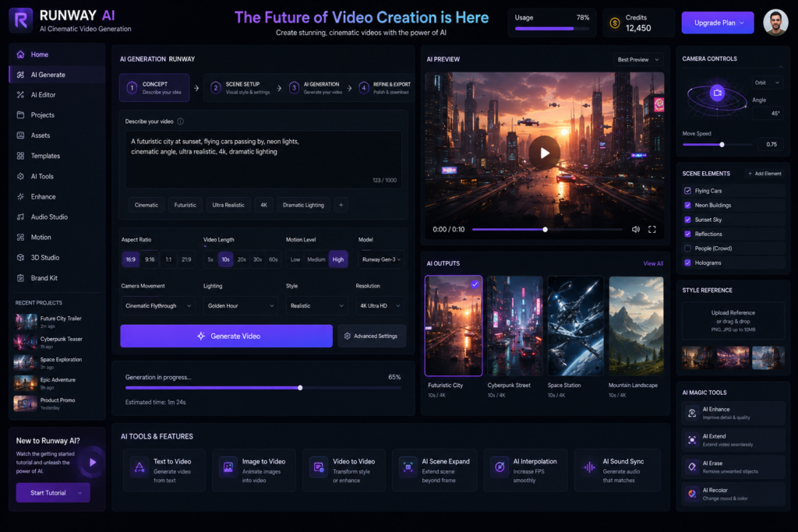Click the AI Scene Expand icon
Screen dimensions: 798x532
click(x=408, y=467)
